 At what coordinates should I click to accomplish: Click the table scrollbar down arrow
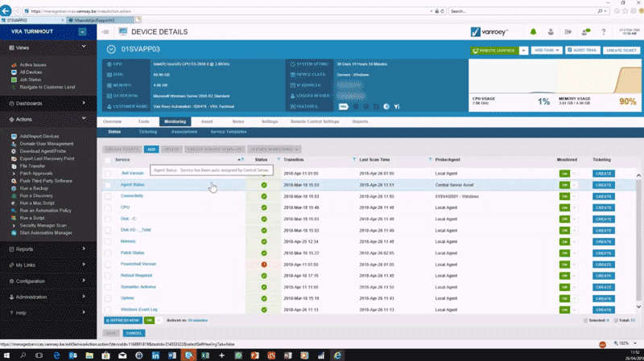(x=638, y=306)
